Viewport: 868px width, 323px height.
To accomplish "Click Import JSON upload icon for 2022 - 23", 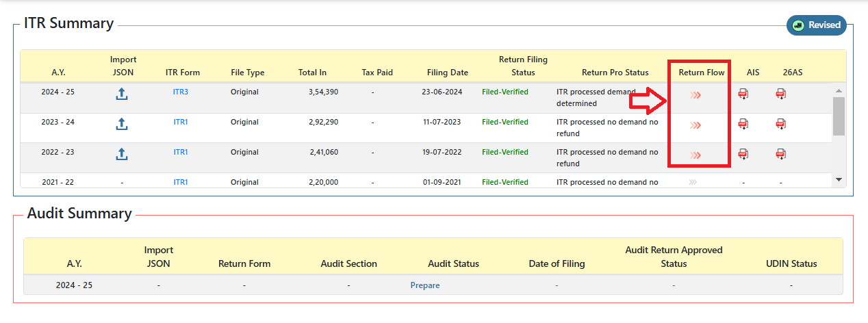I will tap(121, 155).
